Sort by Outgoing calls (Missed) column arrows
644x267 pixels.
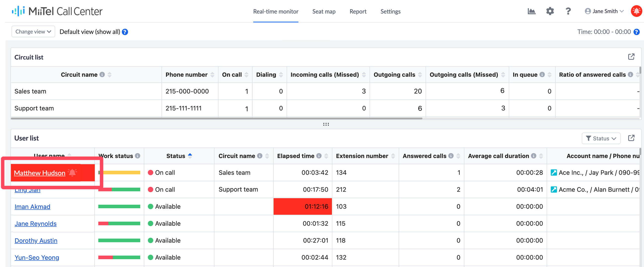click(x=503, y=75)
